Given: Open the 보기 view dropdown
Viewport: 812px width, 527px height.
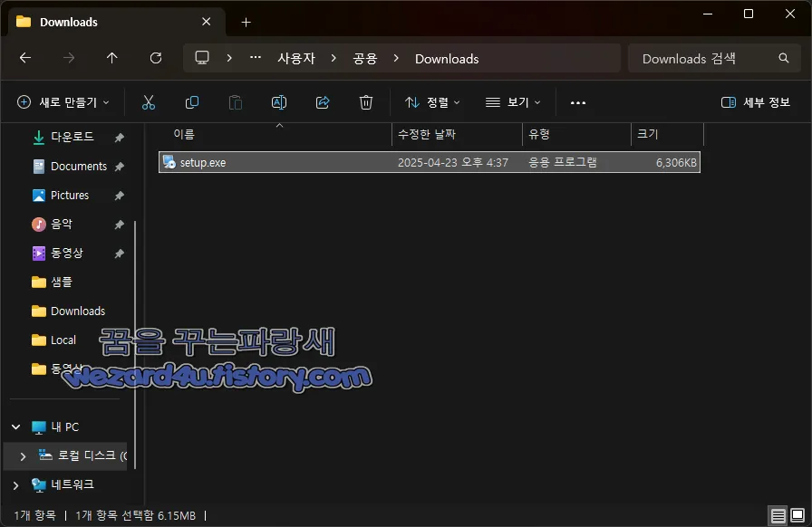Looking at the screenshot, I should [x=513, y=102].
